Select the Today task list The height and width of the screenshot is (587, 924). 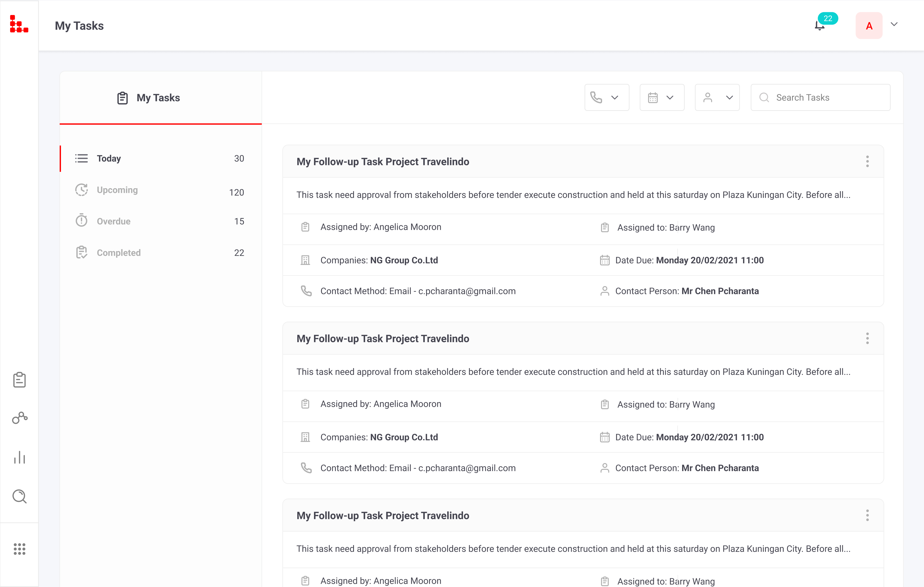click(109, 158)
